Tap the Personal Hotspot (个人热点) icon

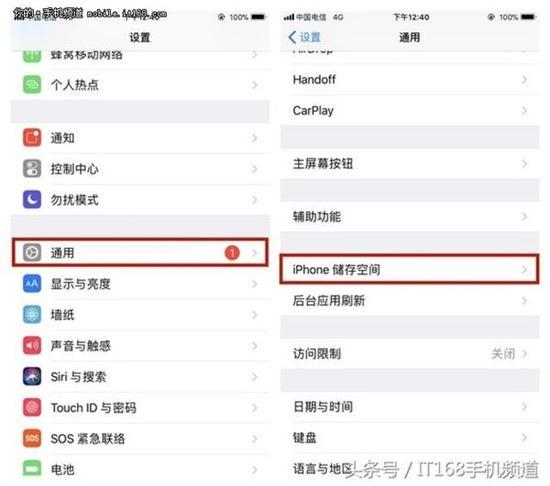32,85
